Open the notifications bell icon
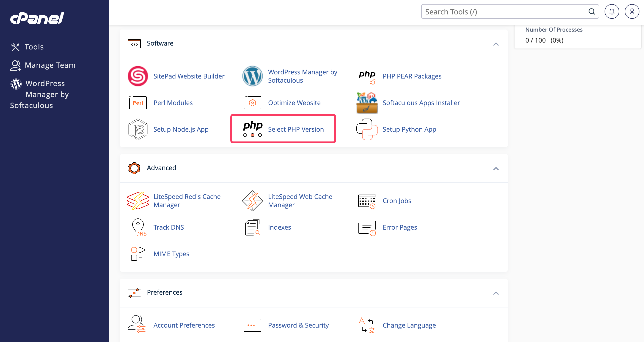The height and width of the screenshot is (342, 644). coord(611,11)
